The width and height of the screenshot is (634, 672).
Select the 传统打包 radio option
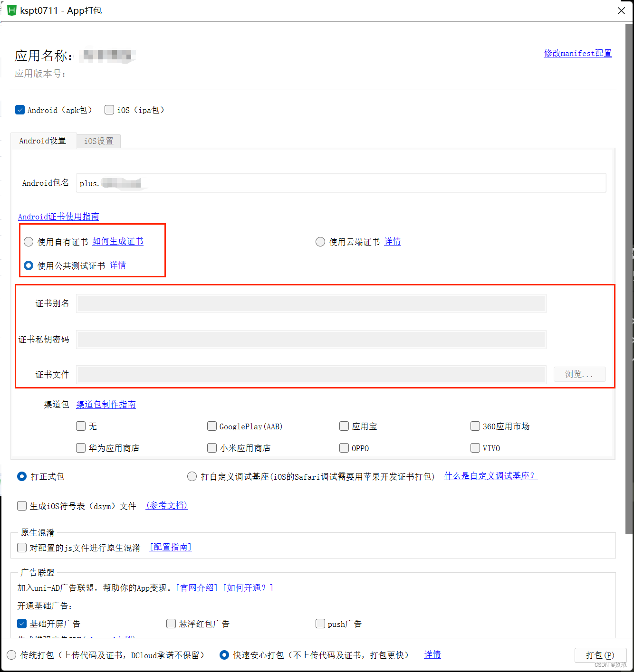[11, 655]
